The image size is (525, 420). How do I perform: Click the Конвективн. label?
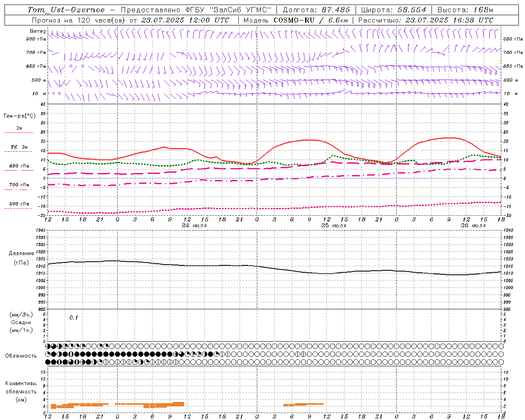pyautogui.click(x=21, y=383)
